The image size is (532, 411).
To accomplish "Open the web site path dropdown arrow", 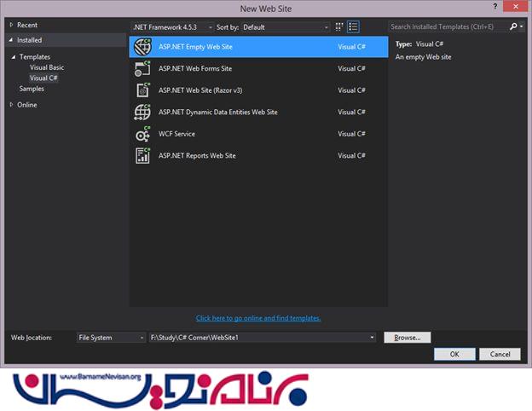I will click(x=372, y=338).
